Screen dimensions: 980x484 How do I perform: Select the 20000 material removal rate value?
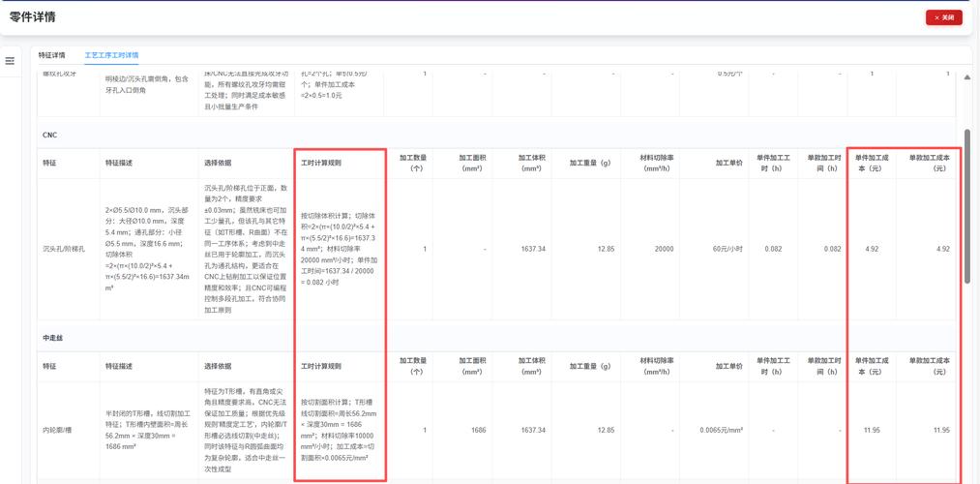(x=665, y=249)
